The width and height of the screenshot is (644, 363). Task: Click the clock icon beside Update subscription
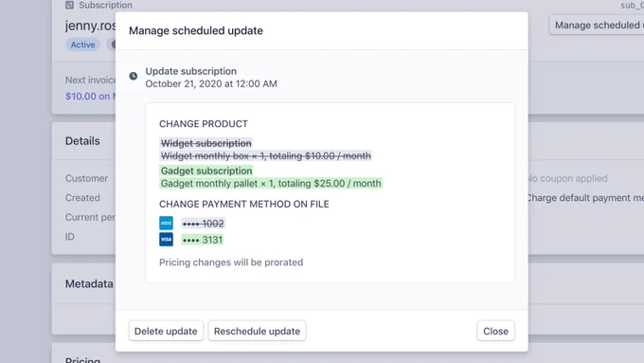click(134, 76)
